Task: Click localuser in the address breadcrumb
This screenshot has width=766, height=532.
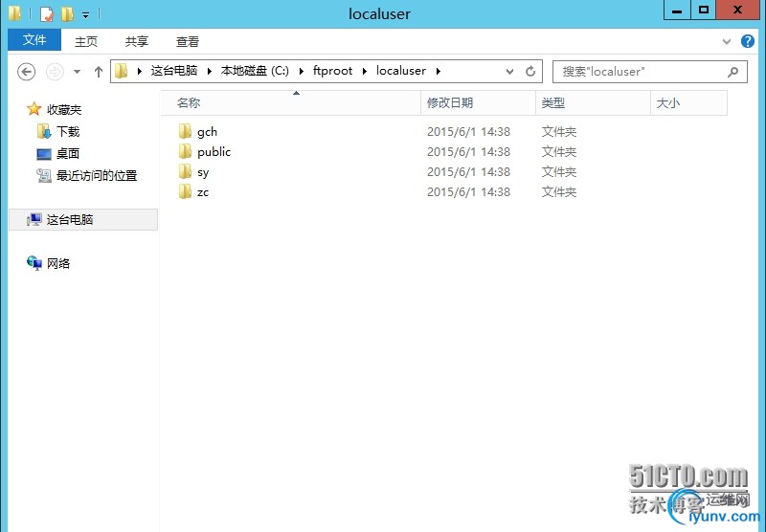Action: 401,71
